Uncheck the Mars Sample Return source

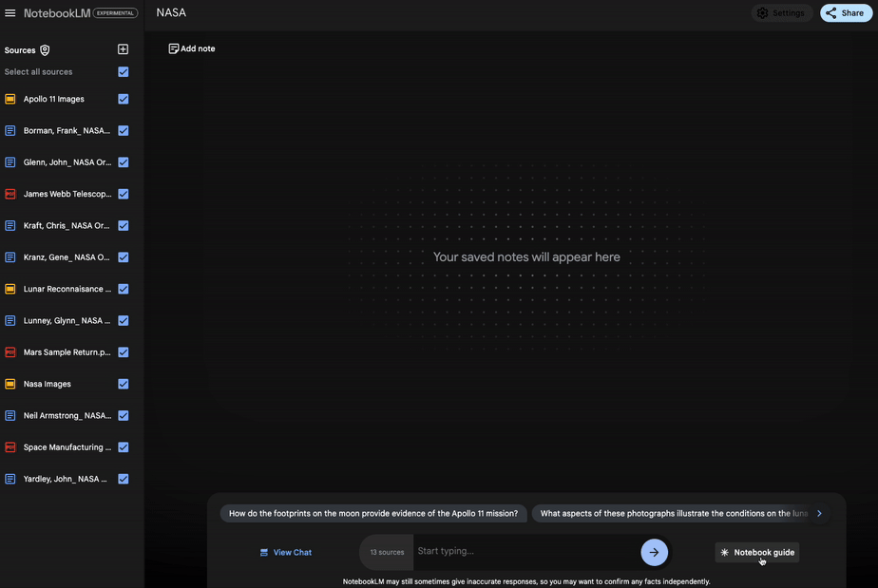124,352
